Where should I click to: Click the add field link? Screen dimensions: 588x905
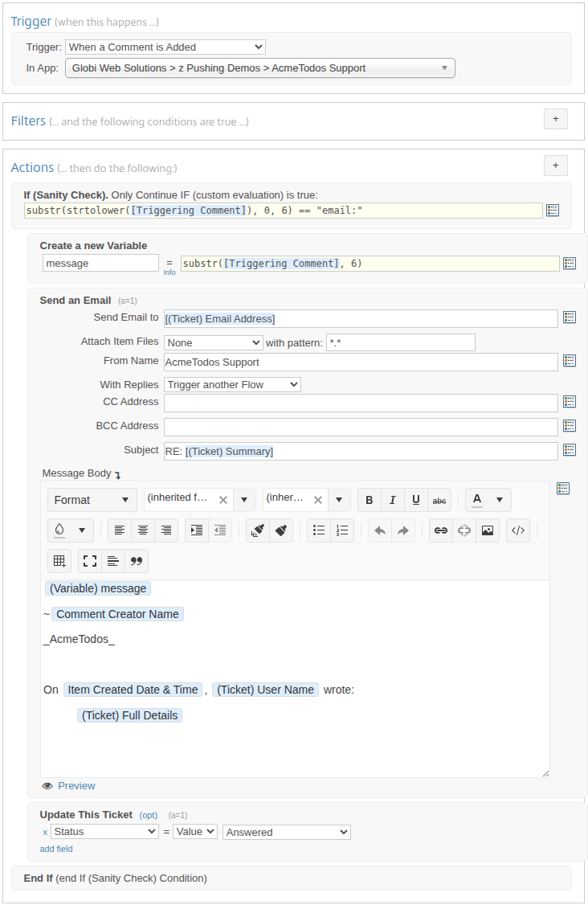[x=56, y=849]
